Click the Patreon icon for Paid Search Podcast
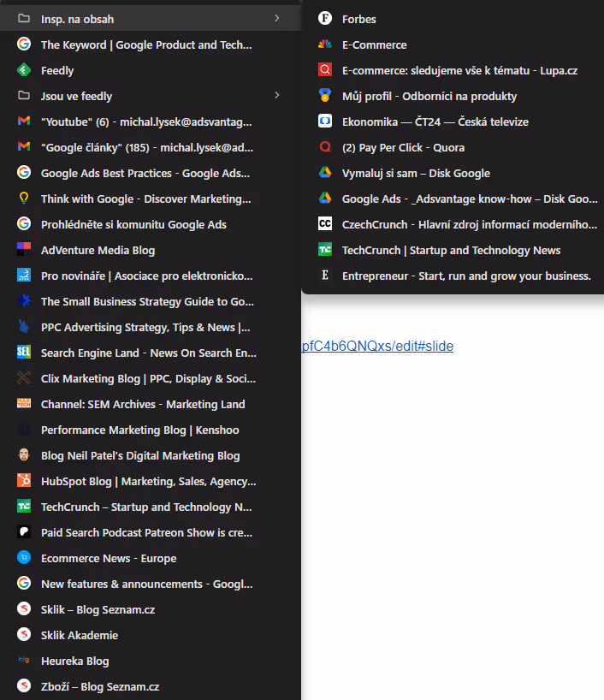 pos(24,531)
